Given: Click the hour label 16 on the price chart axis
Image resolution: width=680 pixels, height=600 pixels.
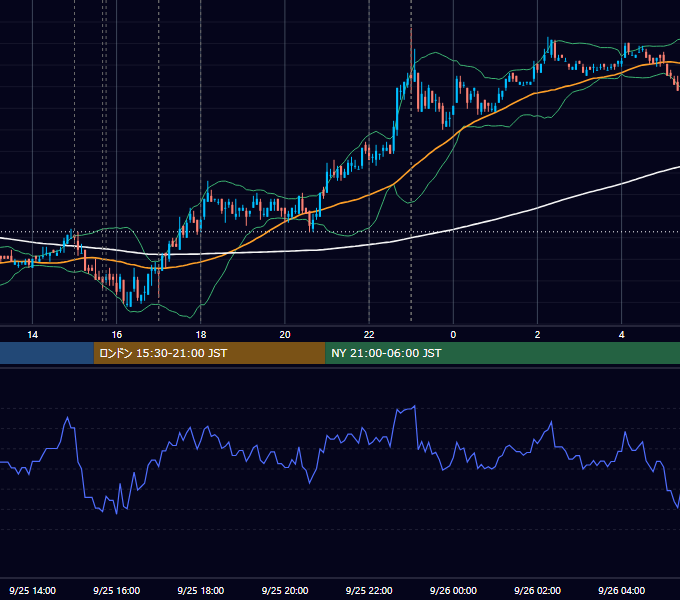Looking at the screenshot, I should pyautogui.click(x=117, y=335).
